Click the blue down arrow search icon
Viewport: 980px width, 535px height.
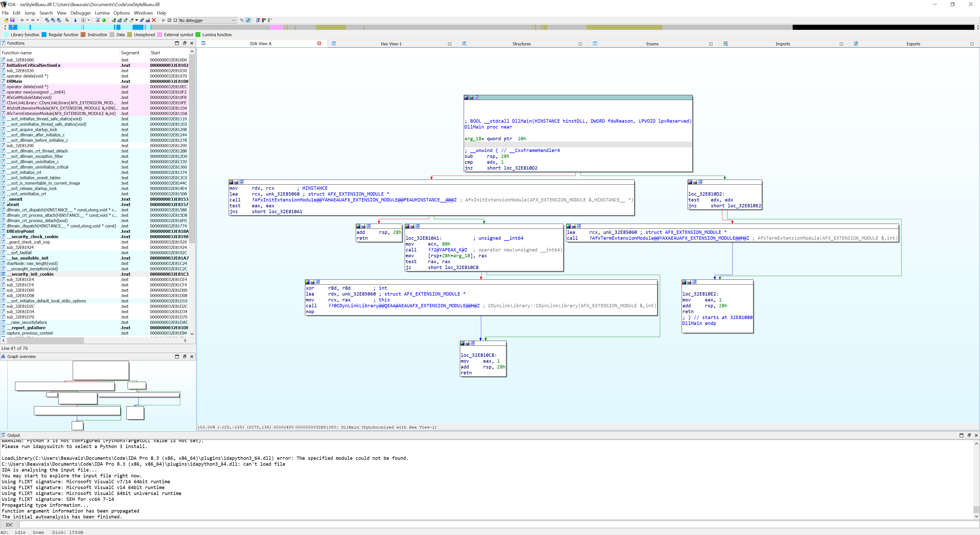(x=75, y=20)
